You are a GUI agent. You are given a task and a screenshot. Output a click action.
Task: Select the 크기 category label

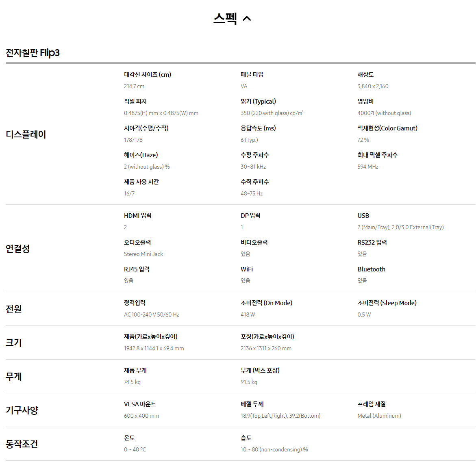tap(14, 343)
